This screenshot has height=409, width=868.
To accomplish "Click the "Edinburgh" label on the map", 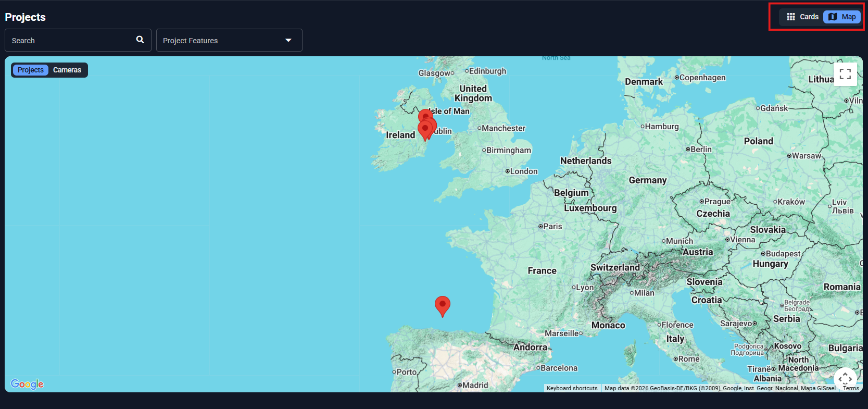I will 487,71.
